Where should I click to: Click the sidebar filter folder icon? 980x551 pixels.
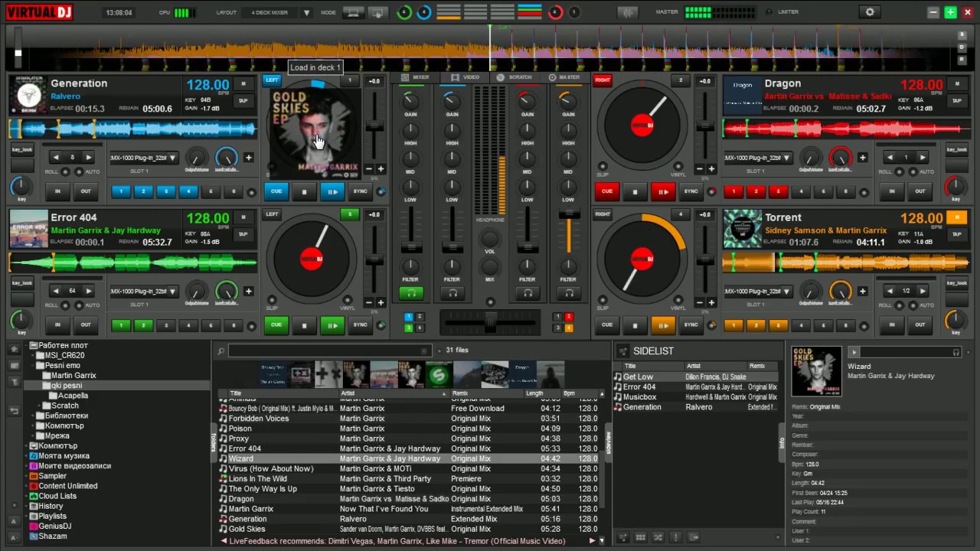point(14,381)
